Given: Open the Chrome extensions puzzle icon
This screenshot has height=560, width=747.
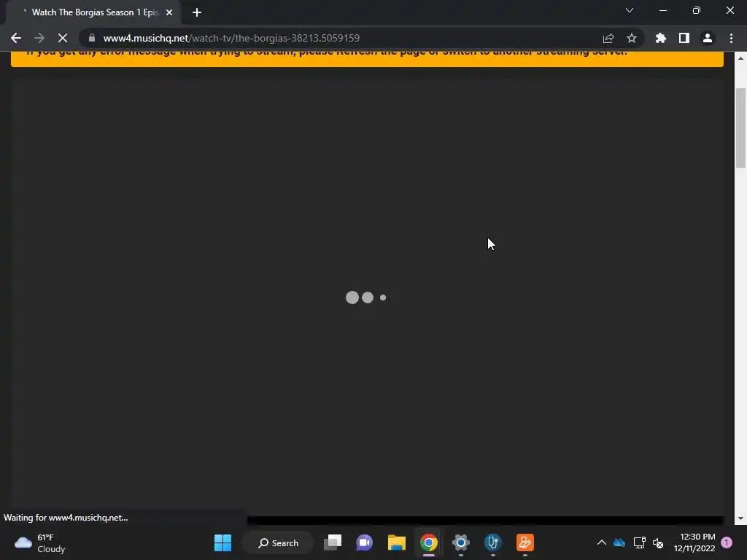Looking at the screenshot, I should pos(661,38).
